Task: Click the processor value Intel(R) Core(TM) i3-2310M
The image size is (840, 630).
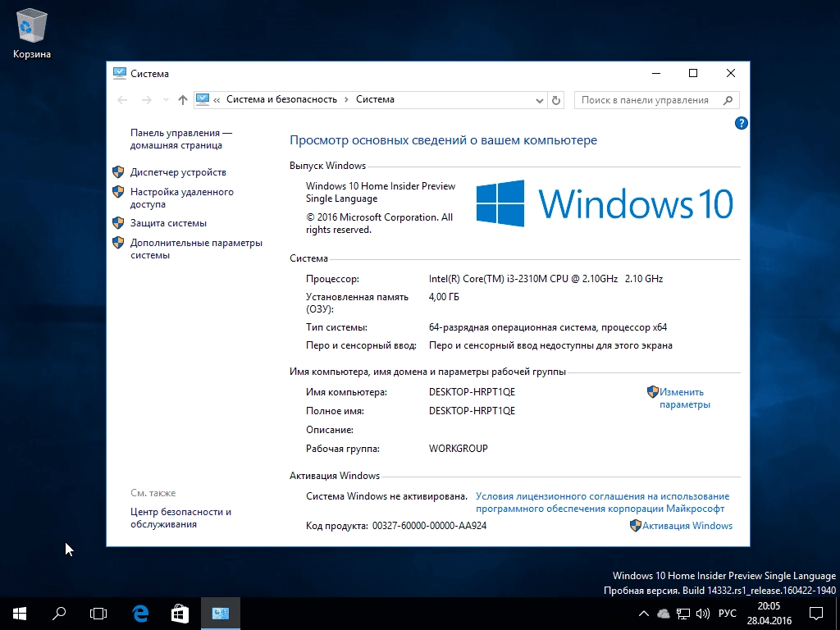Action: click(546, 279)
